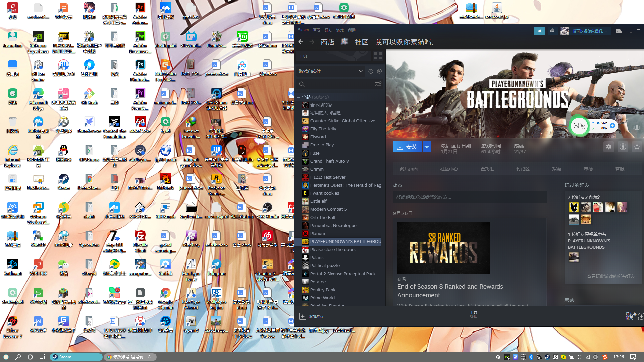Open Steam announcements megaphone icon
This screenshot has width=644, height=362.
[x=539, y=31]
